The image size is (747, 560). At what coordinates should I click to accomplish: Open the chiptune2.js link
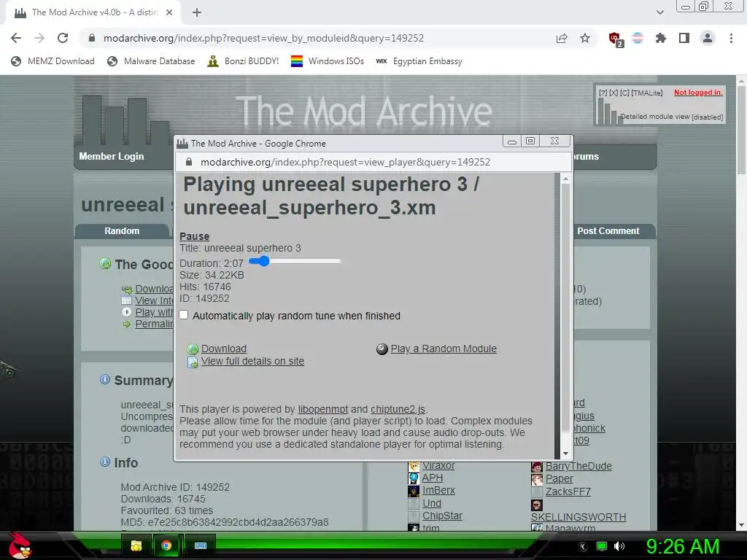(x=398, y=409)
